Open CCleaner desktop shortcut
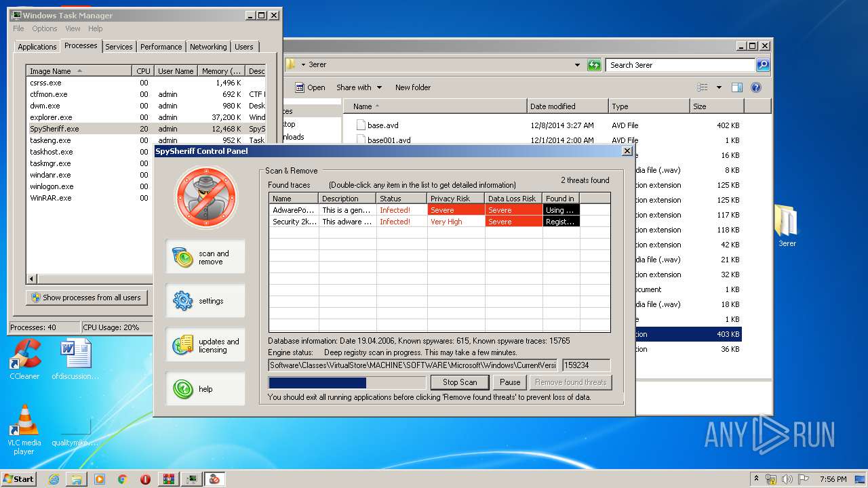The image size is (868, 488). coord(24,359)
